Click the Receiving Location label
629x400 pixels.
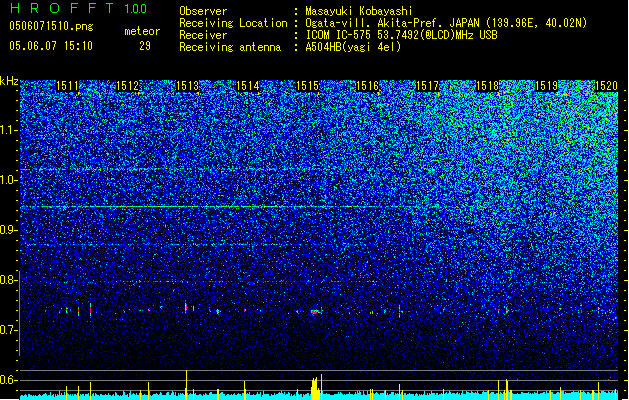(233, 23)
